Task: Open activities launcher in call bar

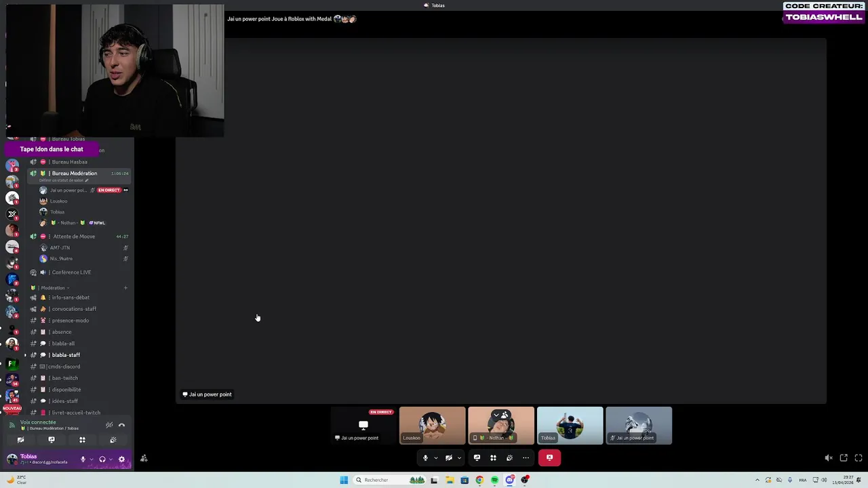Action: 493,457
